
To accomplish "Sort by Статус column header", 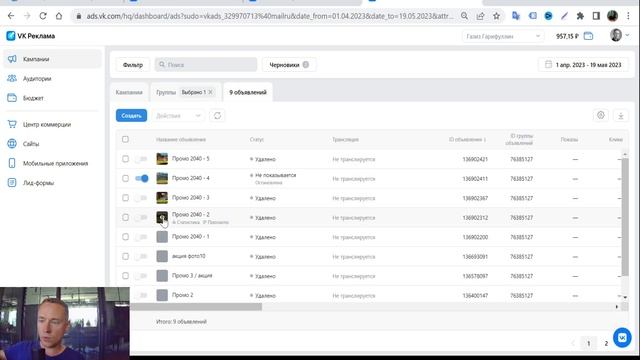I will pyautogui.click(x=257, y=139).
